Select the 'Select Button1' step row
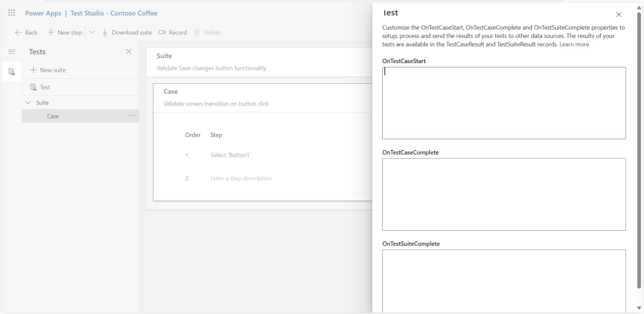The width and height of the screenshot is (644, 314). 230,155
